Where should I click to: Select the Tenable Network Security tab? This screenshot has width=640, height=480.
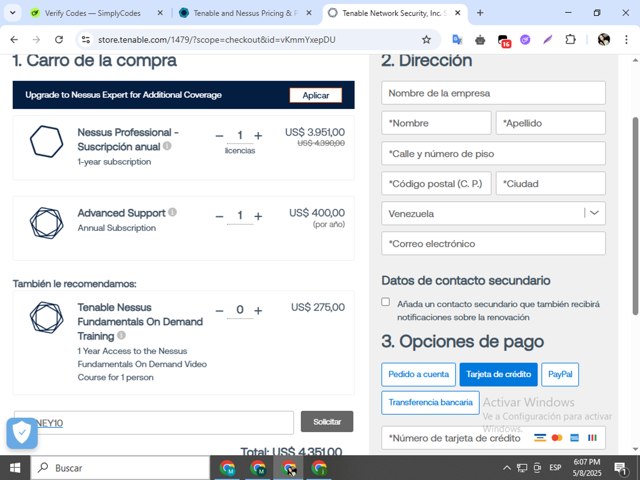pos(394,13)
